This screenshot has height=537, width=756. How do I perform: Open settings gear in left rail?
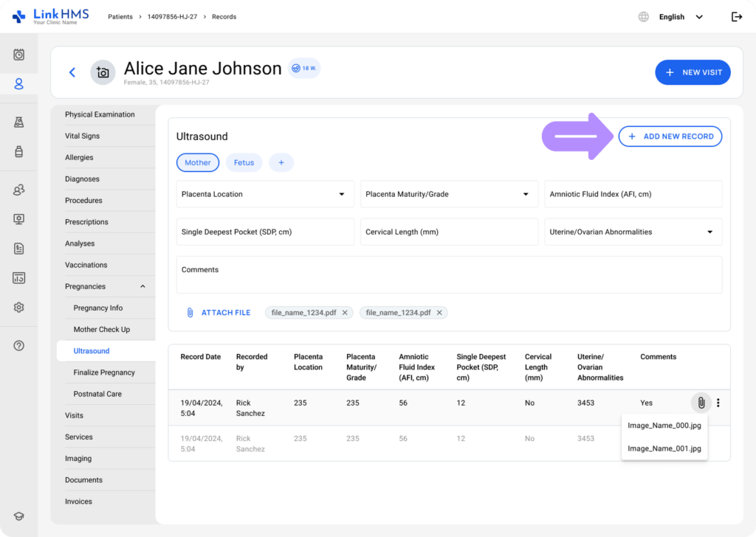tap(19, 308)
